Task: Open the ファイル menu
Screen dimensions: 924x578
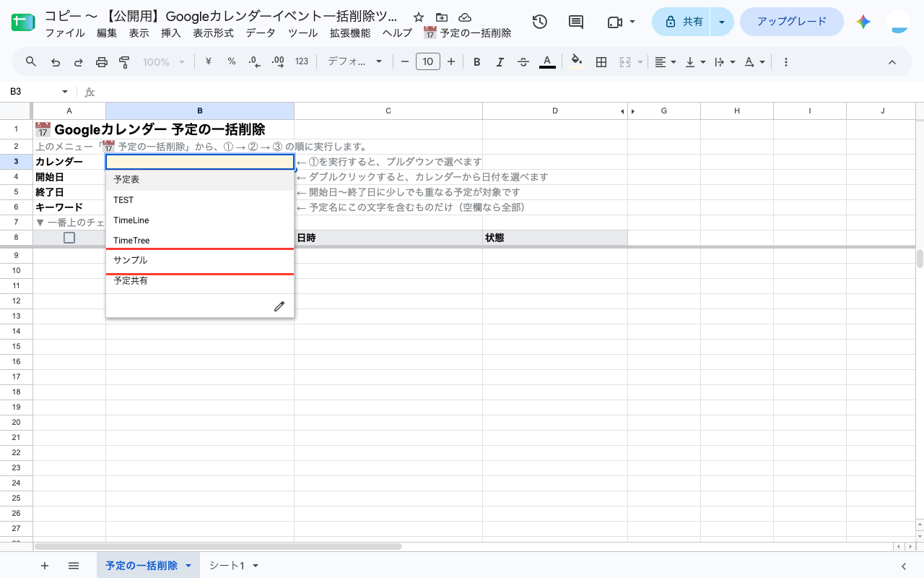Action: point(65,33)
